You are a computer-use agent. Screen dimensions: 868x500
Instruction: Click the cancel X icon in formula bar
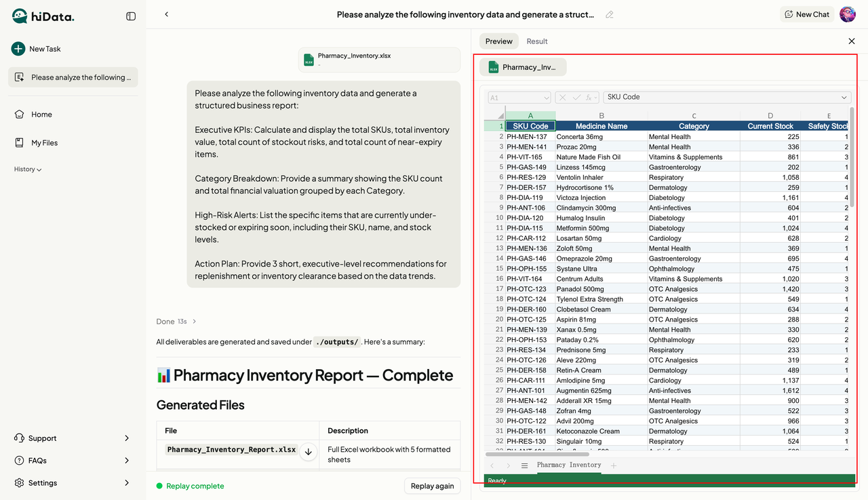tap(563, 98)
